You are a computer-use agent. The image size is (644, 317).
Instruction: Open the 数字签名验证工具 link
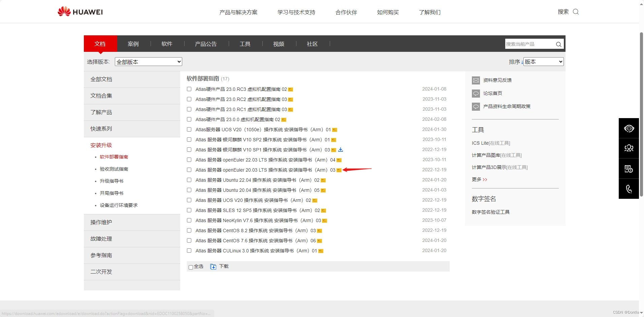[x=491, y=212]
